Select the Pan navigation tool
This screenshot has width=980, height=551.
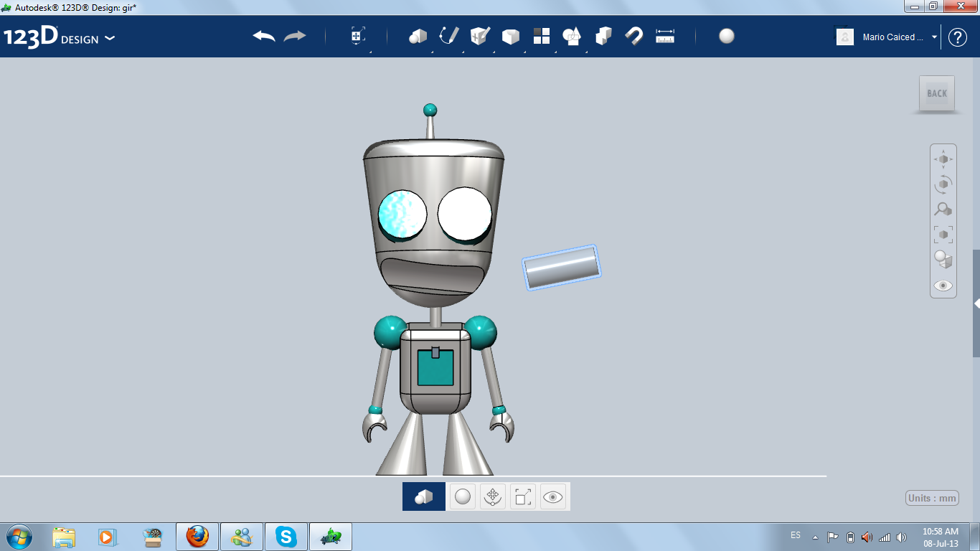pyautogui.click(x=943, y=159)
